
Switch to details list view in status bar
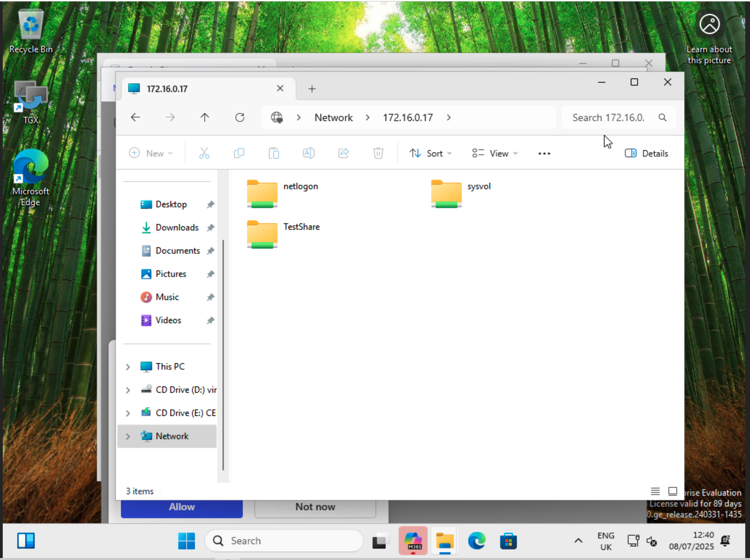pyautogui.click(x=655, y=491)
